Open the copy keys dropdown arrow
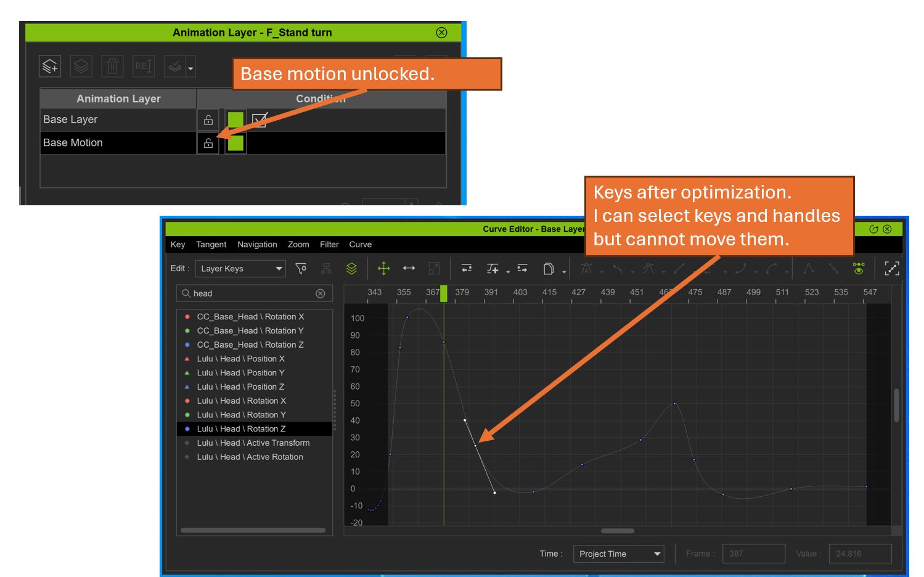Image resolution: width=924 pixels, height=577 pixels. pyautogui.click(x=564, y=271)
